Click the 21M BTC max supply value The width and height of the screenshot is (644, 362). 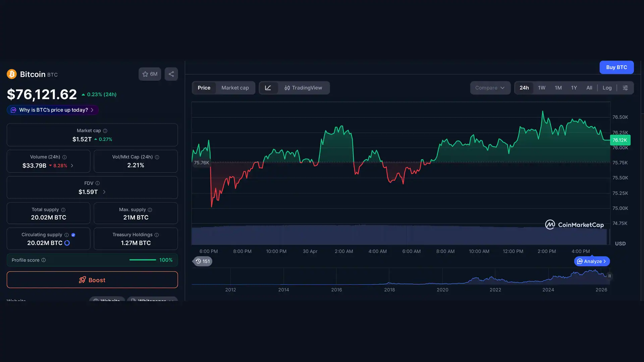[136, 218]
